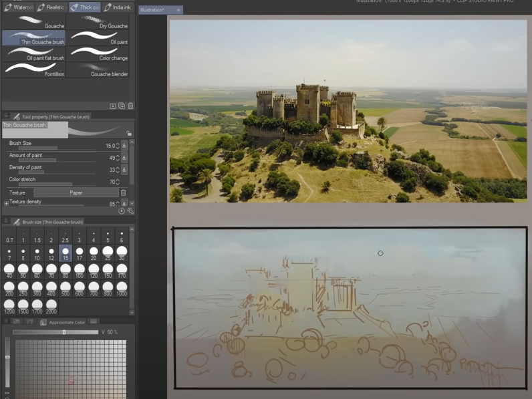Adjust Color stretch value stepper
The height and width of the screenshot is (399, 532).
pos(118,181)
